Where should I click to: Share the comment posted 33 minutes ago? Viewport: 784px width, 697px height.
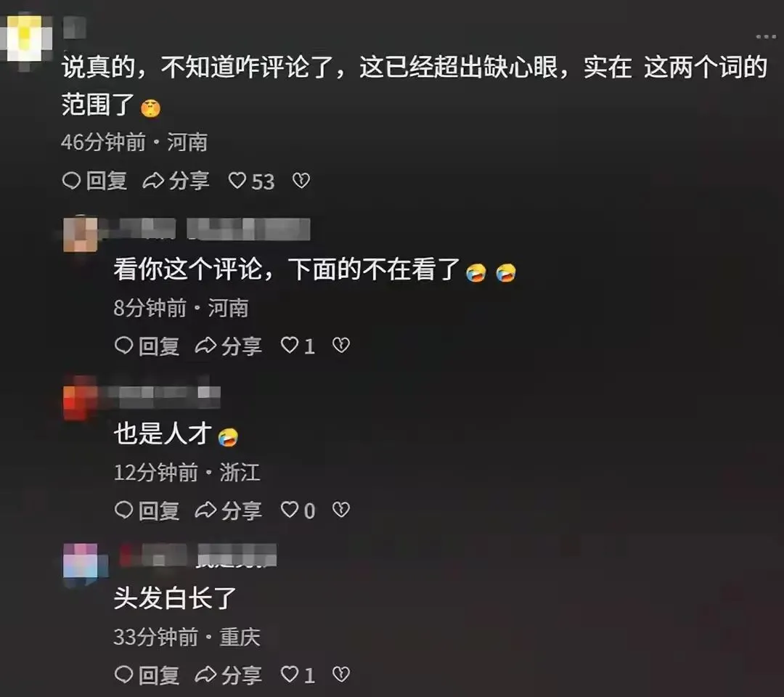pos(228,675)
